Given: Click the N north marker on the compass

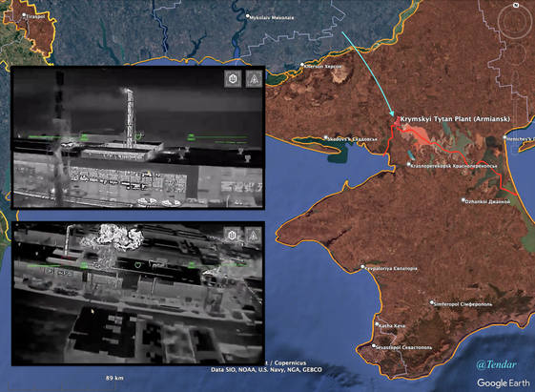Looking at the screenshot, I should point(516,5).
